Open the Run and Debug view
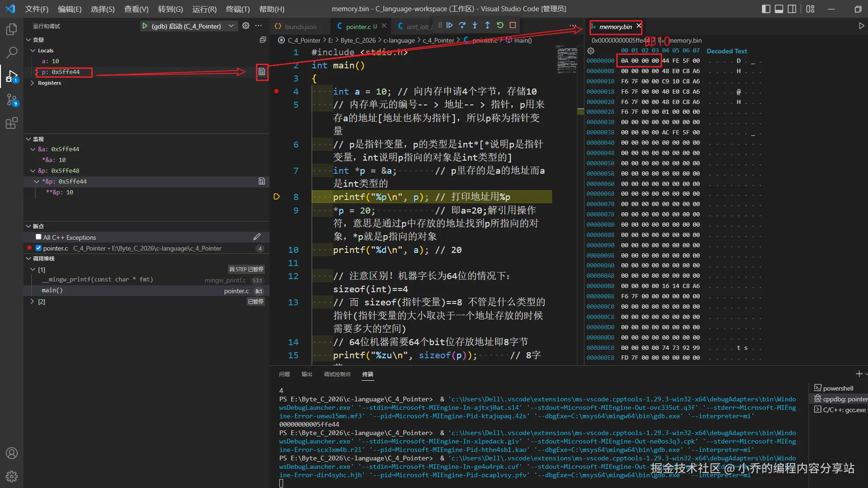The height and width of the screenshot is (488, 868). [11, 76]
